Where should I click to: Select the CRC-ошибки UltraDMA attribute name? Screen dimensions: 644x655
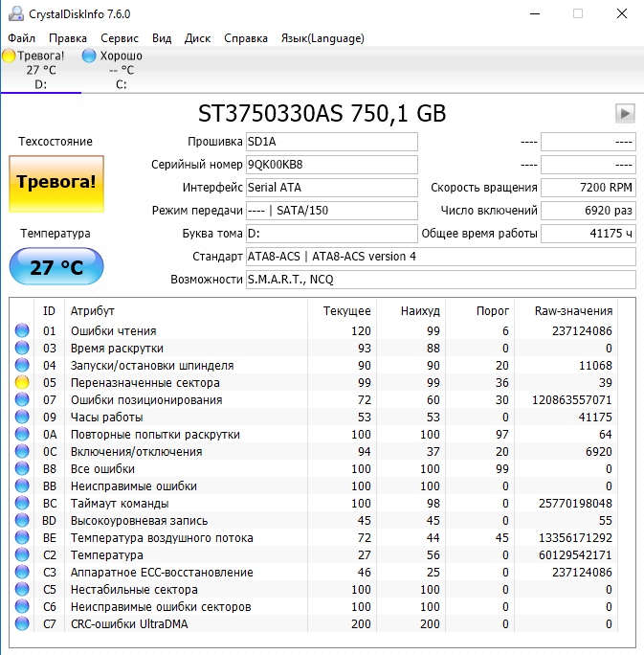129,624
